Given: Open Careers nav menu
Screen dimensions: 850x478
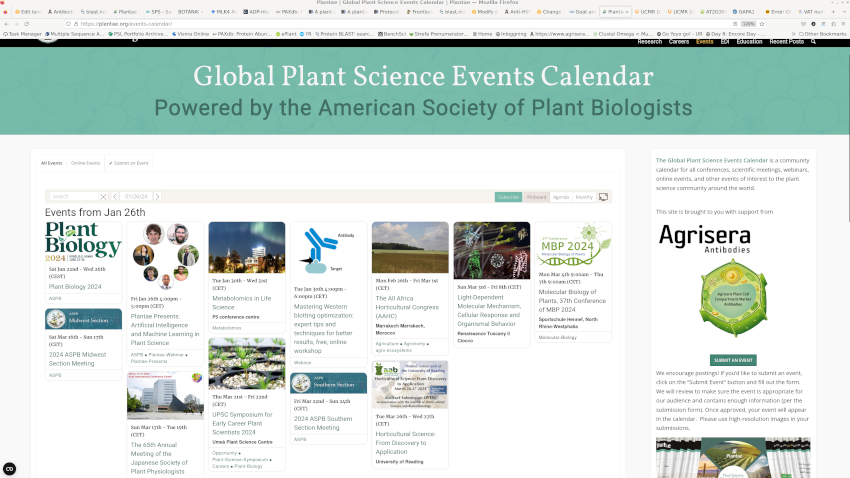Looking at the screenshot, I should pyautogui.click(x=679, y=42).
